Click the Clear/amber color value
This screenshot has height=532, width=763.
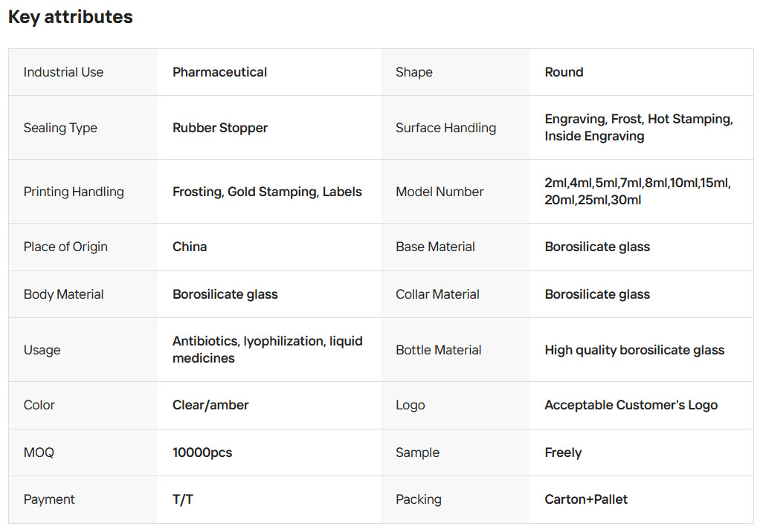210,405
